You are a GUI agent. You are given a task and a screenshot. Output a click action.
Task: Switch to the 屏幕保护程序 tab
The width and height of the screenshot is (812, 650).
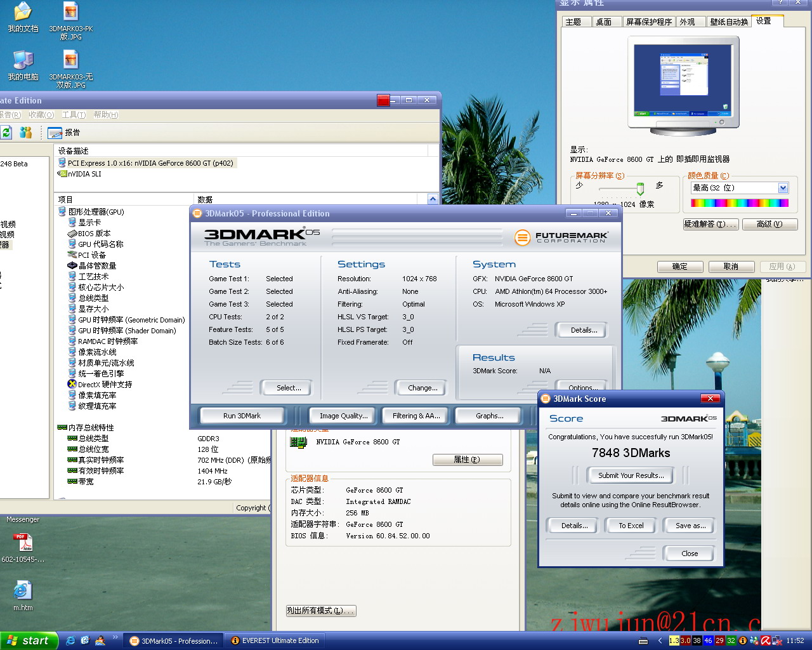[x=648, y=22]
